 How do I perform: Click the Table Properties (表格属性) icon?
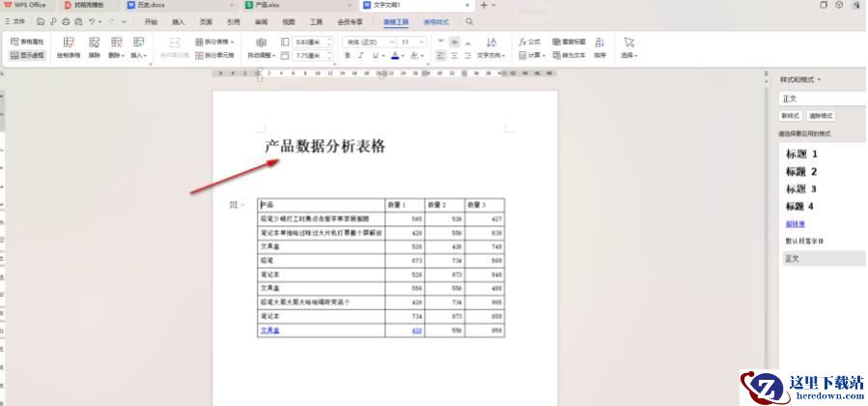27,43
